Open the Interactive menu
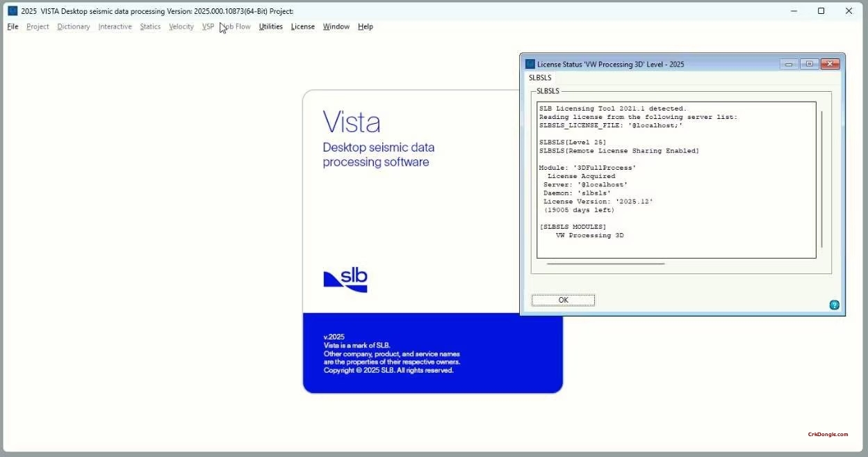This screenshot has width=868, height=457. pyautogui.click(x=115, y=26)
